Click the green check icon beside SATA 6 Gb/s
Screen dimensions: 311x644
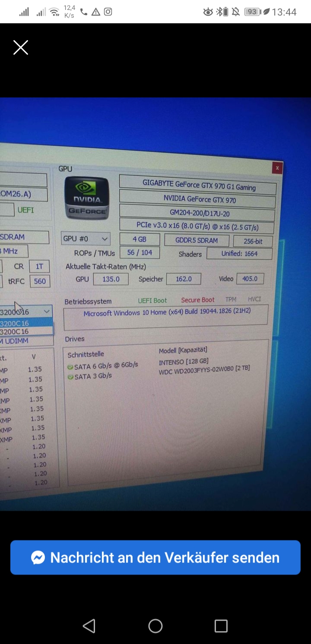pyautogui.click(x=70, y=367)
